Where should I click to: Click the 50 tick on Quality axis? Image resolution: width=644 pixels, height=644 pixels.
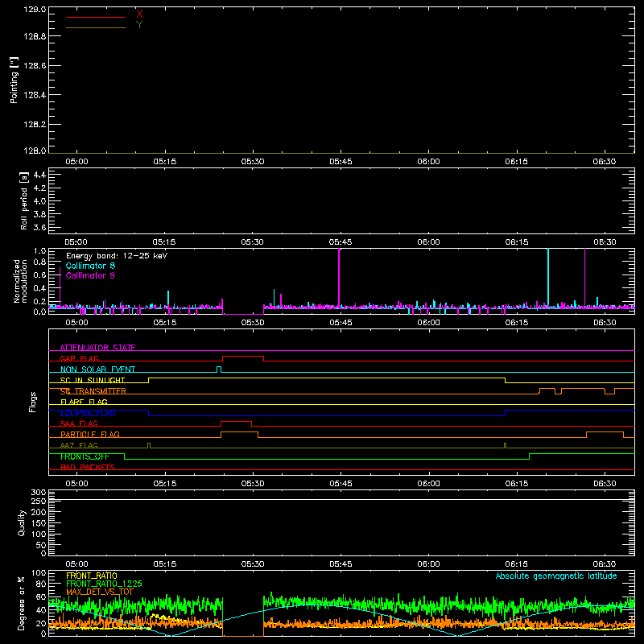point(41,545)
